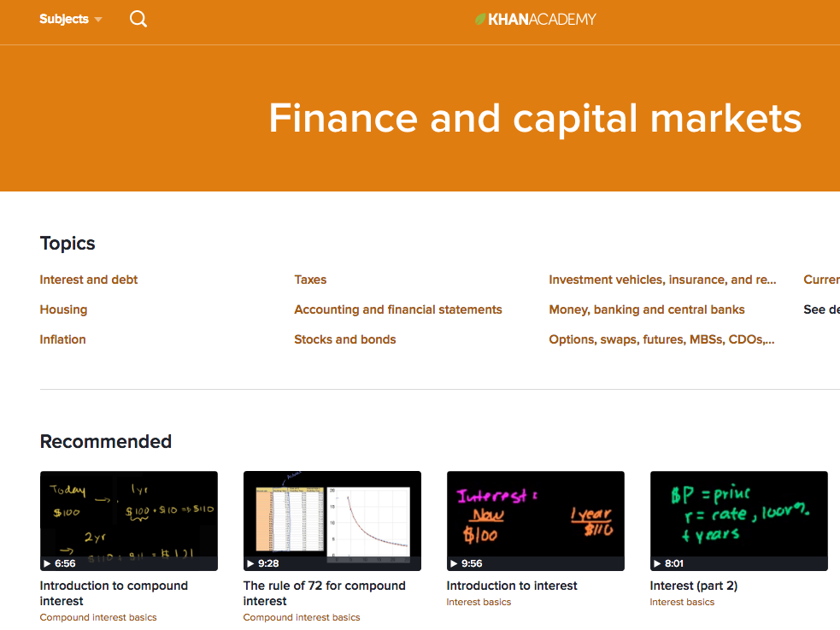This screenshot has width=840, height=630.
Task: Click the Introduction to compound interest title
Action: coord(114,593)
